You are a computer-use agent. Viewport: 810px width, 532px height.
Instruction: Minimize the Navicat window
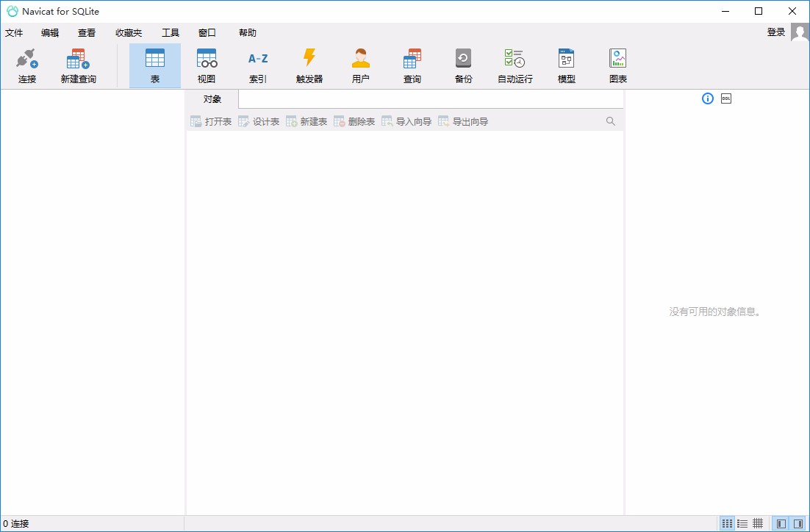coord(725,11)
